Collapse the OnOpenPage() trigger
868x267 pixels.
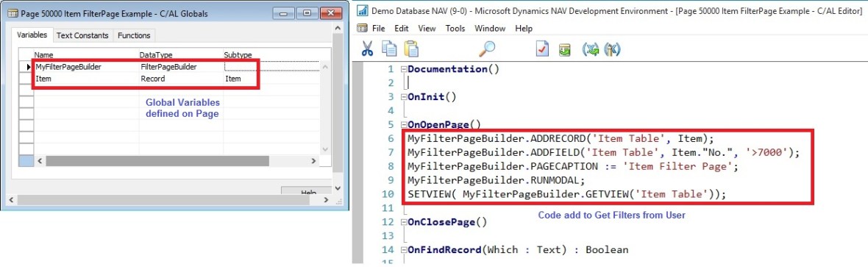[x=404, y=125]
